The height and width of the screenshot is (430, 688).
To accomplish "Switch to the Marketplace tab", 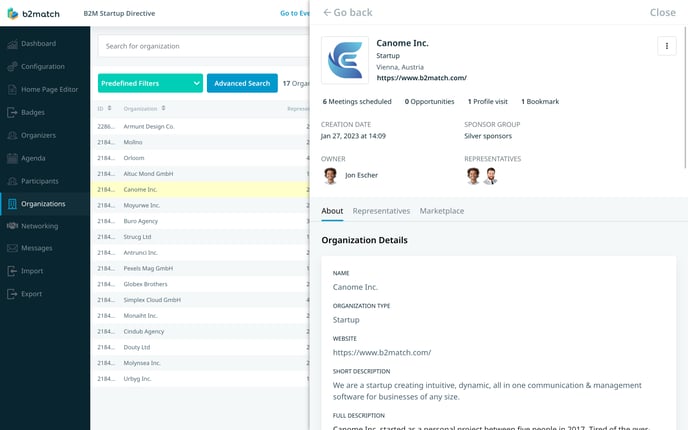I will coord(442,211).
